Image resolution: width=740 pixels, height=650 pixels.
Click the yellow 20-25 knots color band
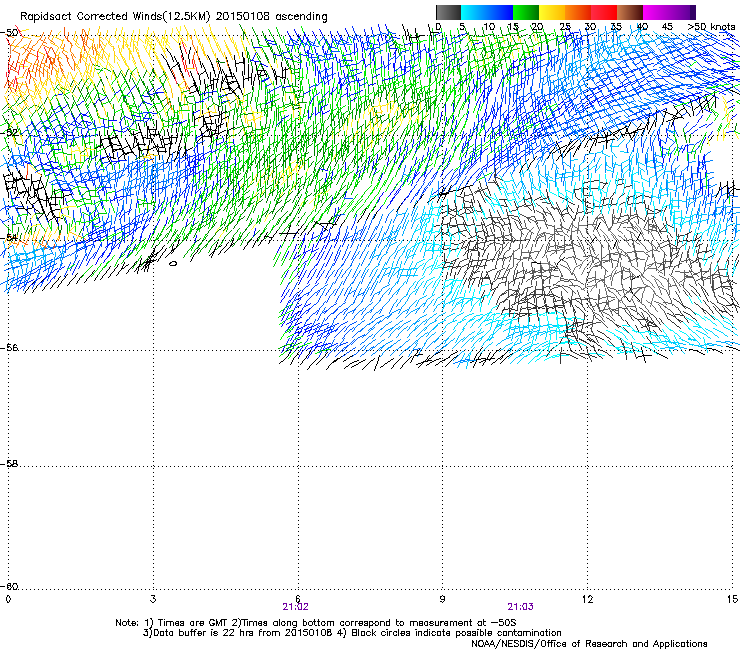coord(552,12)
